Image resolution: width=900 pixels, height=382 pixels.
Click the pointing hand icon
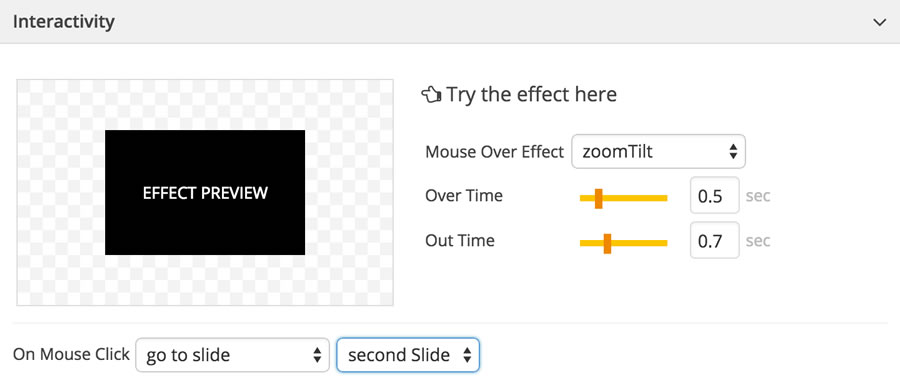click(x=430, y=94)
